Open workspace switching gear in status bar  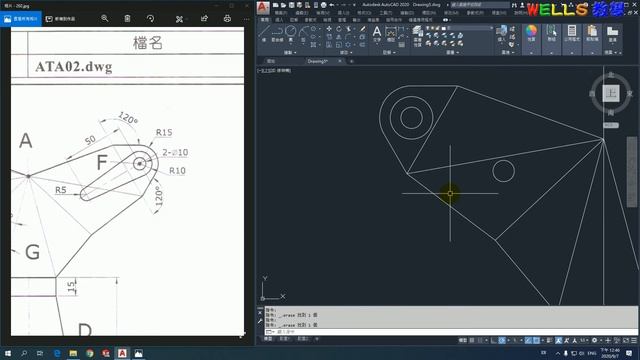pos(595,340)
